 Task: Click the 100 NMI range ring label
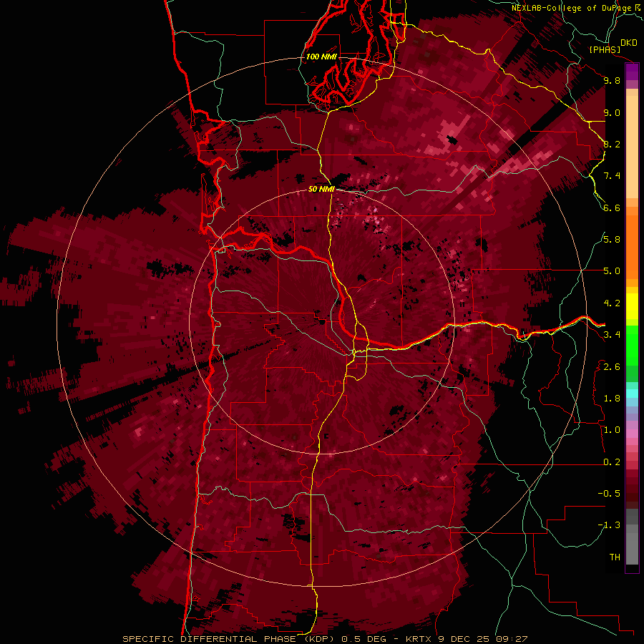pos(321,57)
